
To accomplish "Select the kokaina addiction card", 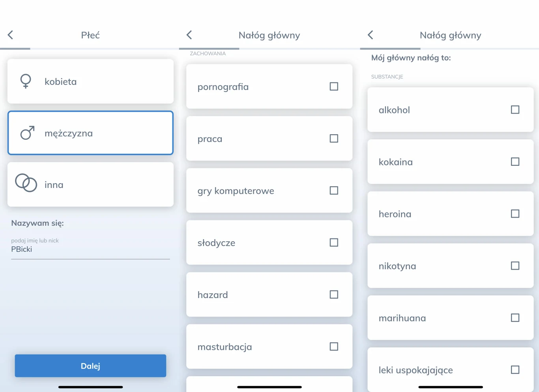I will pyautogui.click(x=450, y=162).
